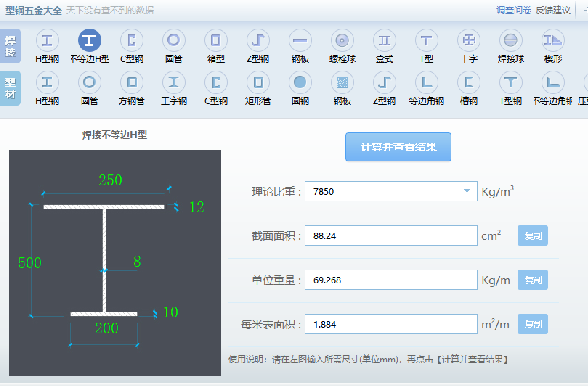This screenshot has height=386, width=588.
Task: Select the 等边角钢 equal angle icon
Action: [426, 82]
